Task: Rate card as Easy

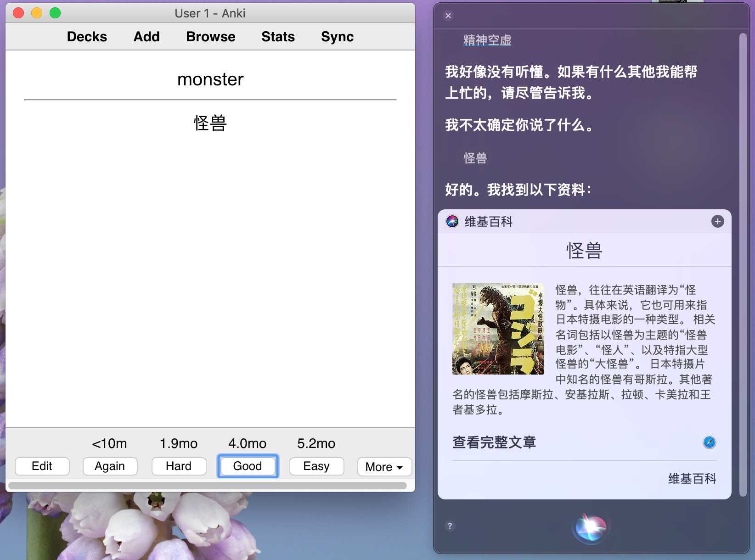Action: 316,466
